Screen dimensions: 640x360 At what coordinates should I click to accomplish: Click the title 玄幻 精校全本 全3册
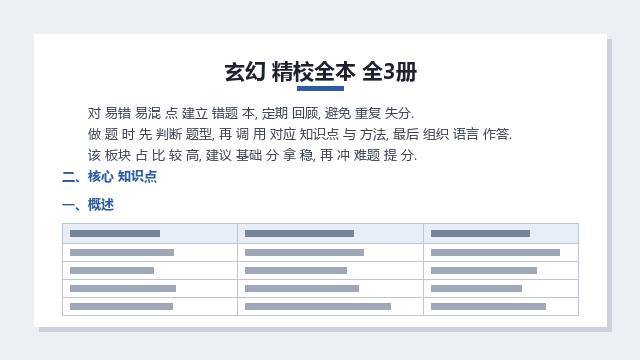(320, 72)
